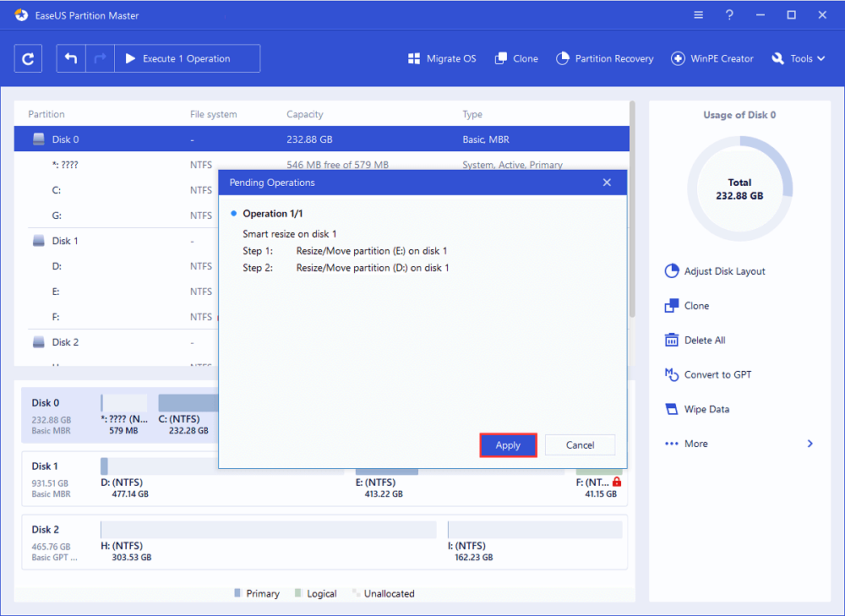Close the Pending Operations dialog
Viewport: 845px width, 616px height.
[x=607, y=183]
